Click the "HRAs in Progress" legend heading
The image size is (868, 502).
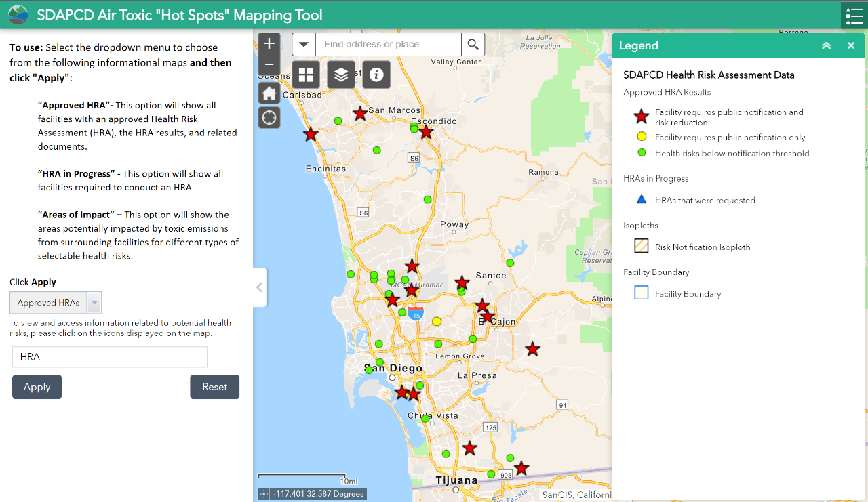(x=656, y=179)
